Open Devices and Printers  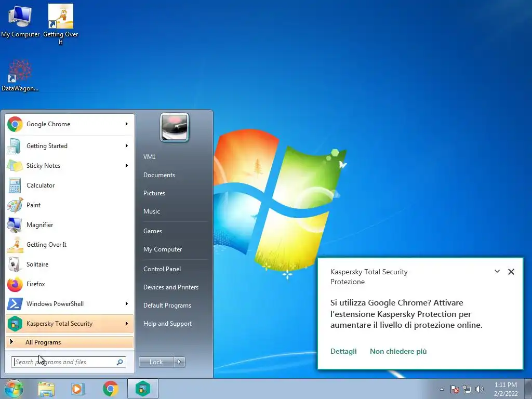[170, 287]
